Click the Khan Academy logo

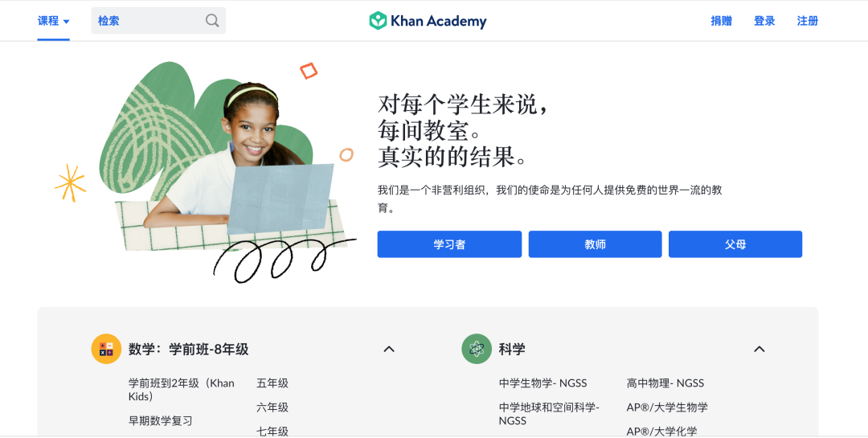coord(428,21)
